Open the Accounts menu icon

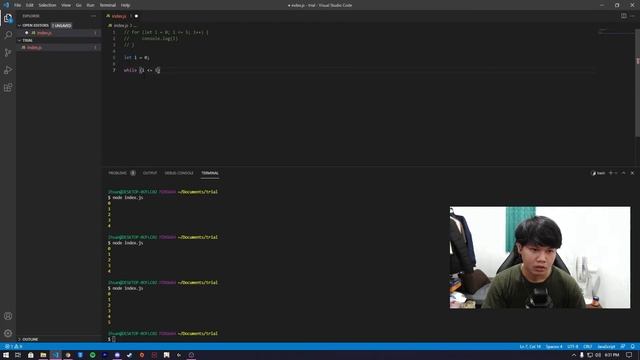tap(8, 316)
